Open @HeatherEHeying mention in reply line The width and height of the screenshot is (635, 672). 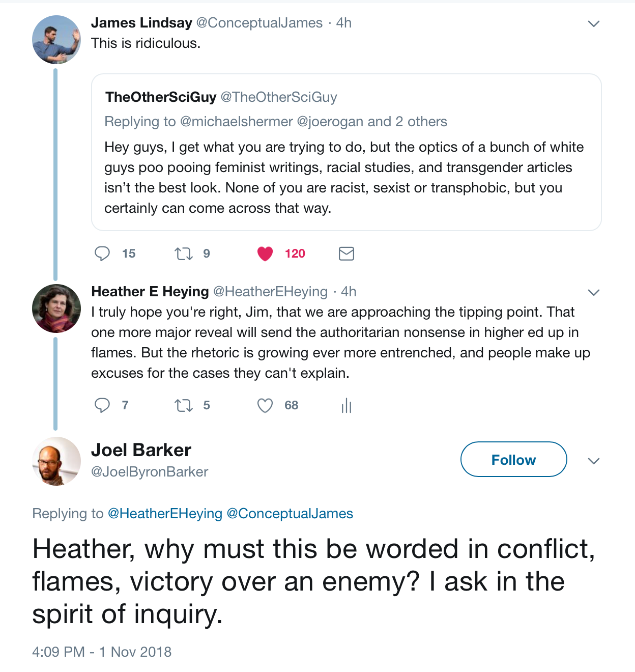click(165, 513)
